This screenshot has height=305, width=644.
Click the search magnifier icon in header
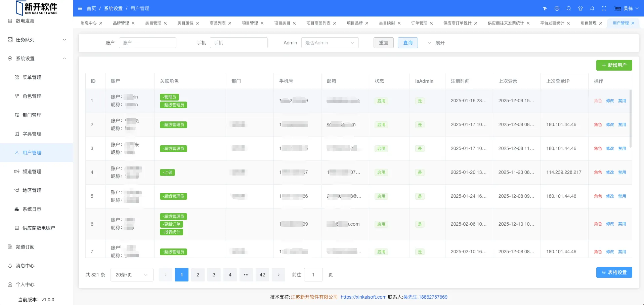tap(569, 8)
